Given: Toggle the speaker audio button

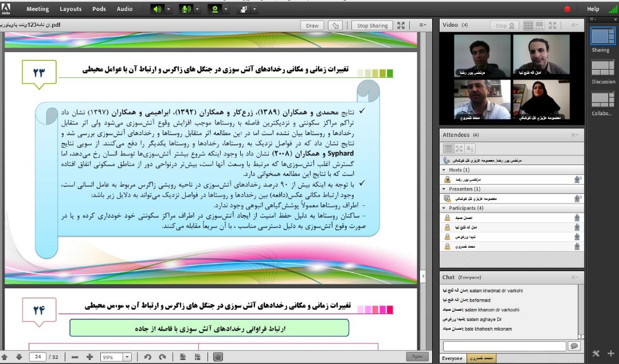Looking at the screenshot, I should click(157, 9).
